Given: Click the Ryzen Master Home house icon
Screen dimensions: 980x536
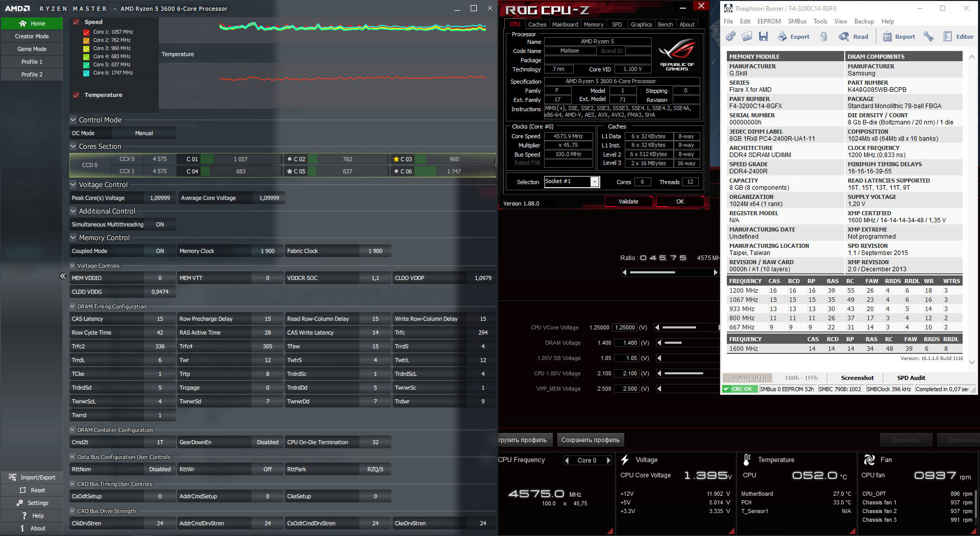Looking at the screenshot, I should pos(22,23).
